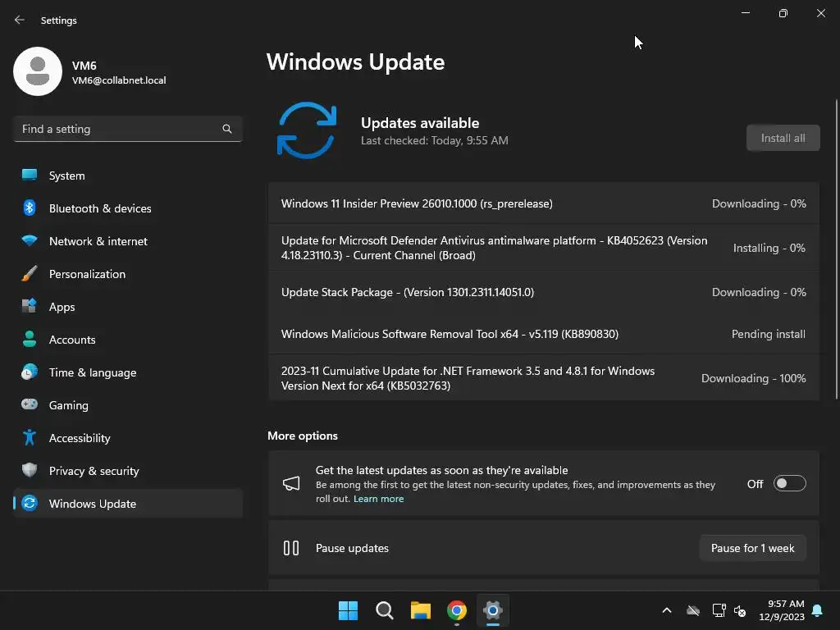Click the Privacy & security shield icon
The height and width of the screenshot is (630, 840).
point(30,470)
